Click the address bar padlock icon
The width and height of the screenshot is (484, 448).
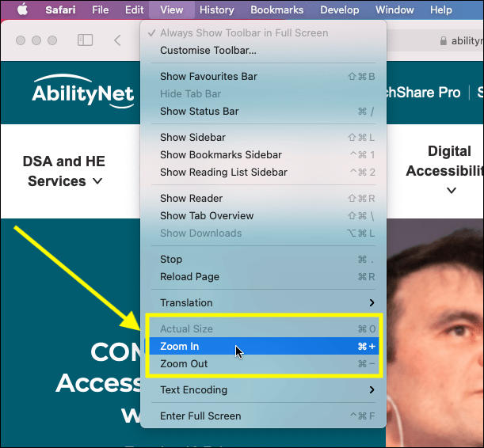click(442, 41)
